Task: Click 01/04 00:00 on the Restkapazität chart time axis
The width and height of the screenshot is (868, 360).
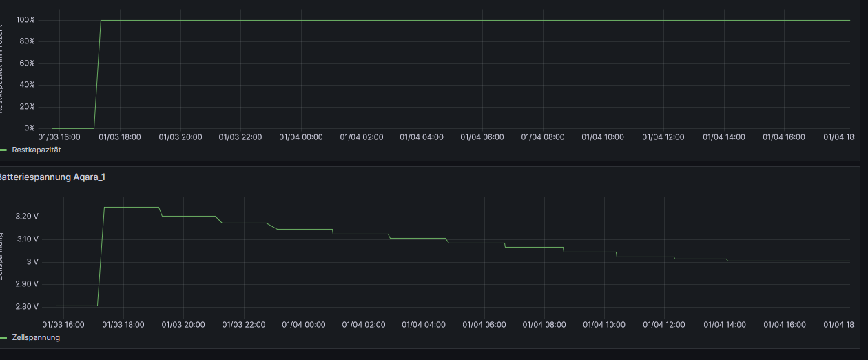Action: click(301, 137)
